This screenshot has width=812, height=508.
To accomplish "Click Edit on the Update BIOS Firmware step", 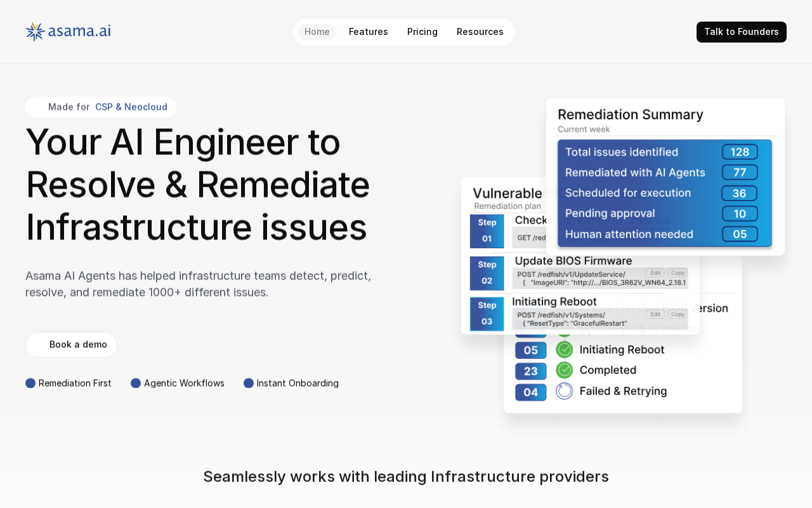I will [656, 272].
